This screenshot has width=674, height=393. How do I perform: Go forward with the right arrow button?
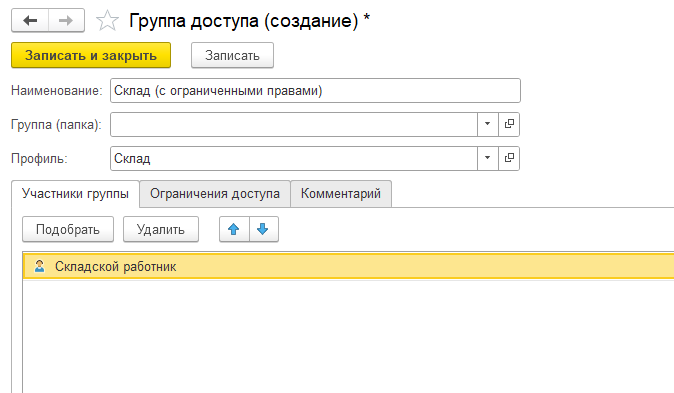[66, 20]
